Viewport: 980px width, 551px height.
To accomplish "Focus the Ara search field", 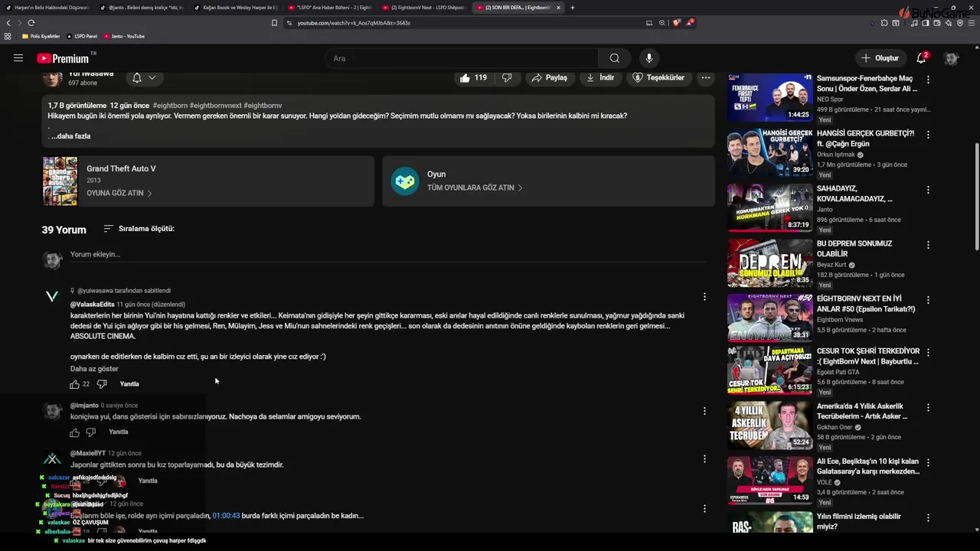I will pos(462,58).
